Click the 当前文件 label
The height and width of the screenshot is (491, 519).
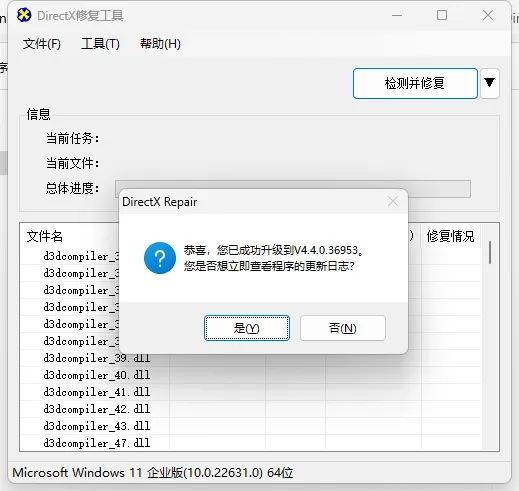point(72,163)
